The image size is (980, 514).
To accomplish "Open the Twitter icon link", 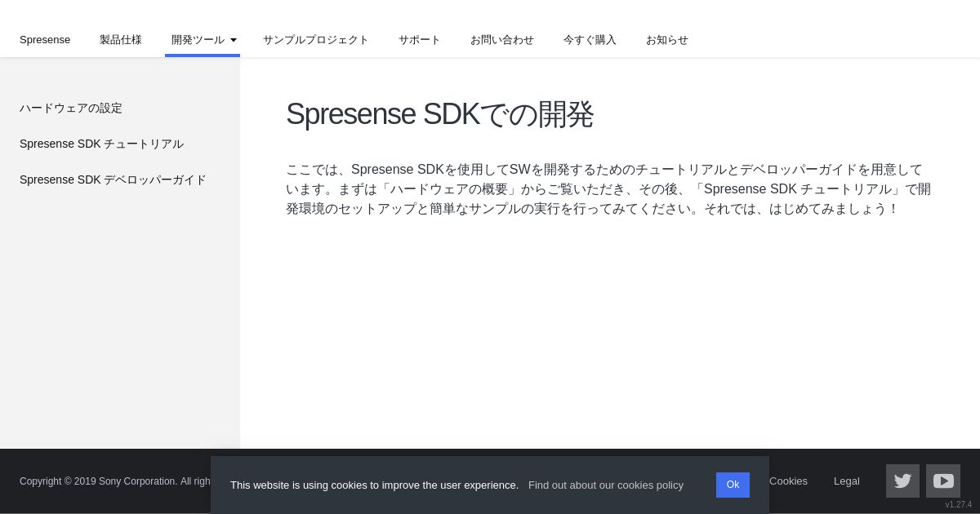I will tap(902, 481).
